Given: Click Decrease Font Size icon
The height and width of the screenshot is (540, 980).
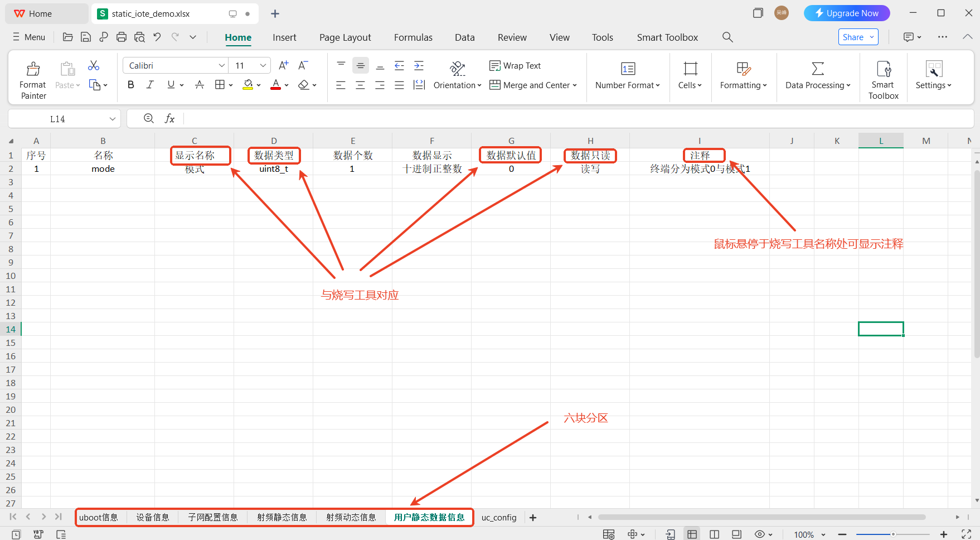Looking at the screenshot, I should pos(303,65).
